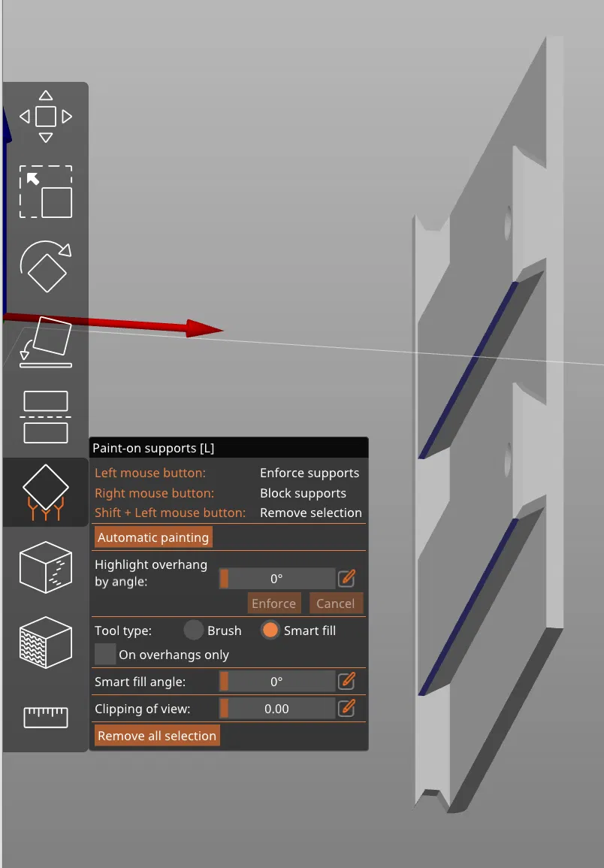Click the Remove selection text
Viewport: 604px width, 868px height.
pyautogui.click(x=310, y=513)
